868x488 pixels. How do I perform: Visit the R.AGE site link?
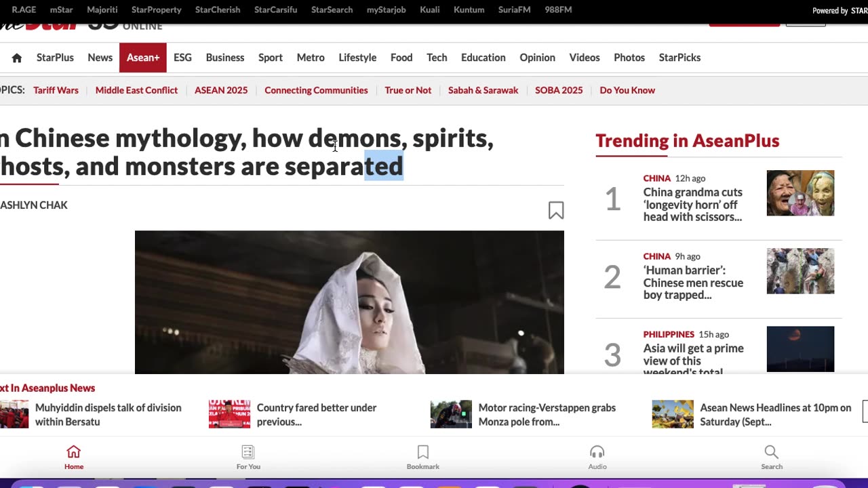[x=24, y=10]
